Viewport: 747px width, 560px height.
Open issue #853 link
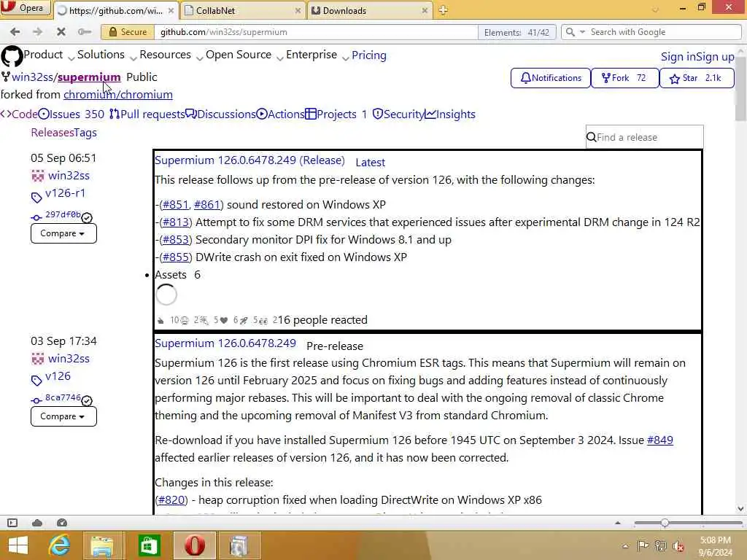click(175, 240)
